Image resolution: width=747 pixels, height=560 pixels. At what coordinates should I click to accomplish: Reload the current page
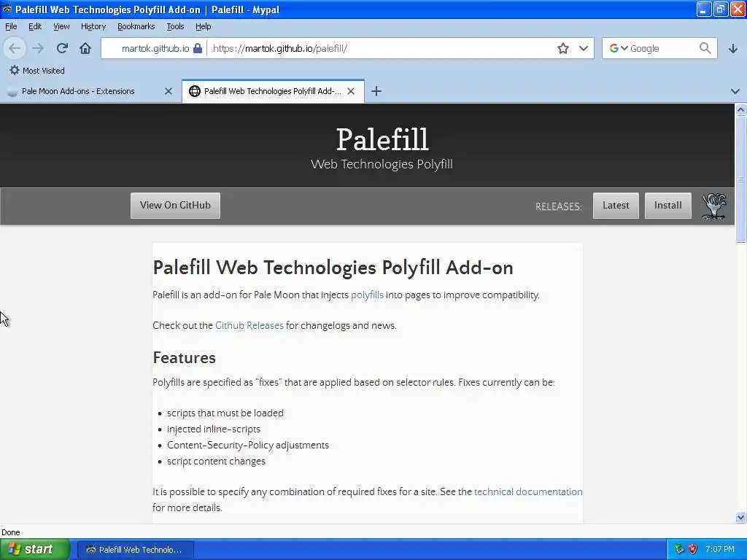coord(62,48)
